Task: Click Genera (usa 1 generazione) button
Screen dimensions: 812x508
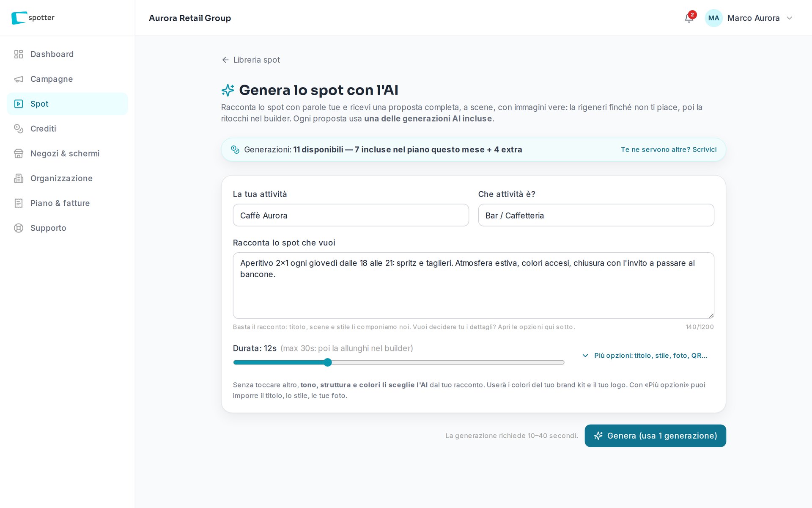Action: tap(655, 436)
